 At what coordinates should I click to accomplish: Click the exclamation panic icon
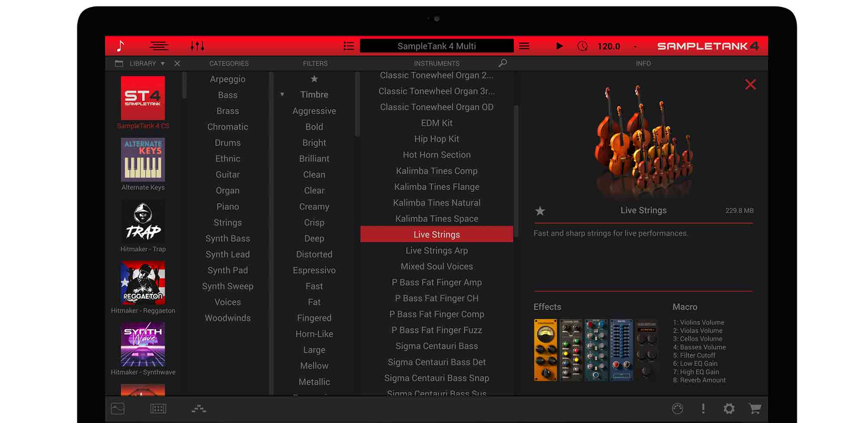click(703, 408)
